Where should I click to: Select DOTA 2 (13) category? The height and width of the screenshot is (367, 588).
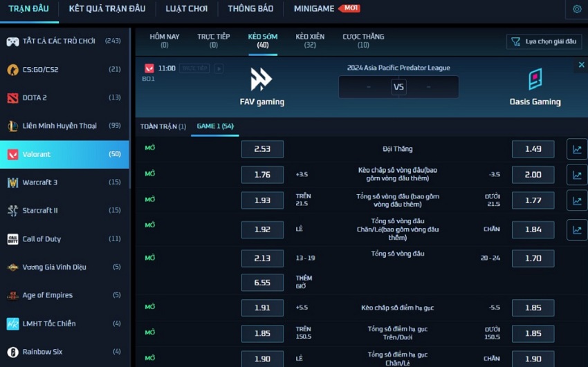point(64,97)
